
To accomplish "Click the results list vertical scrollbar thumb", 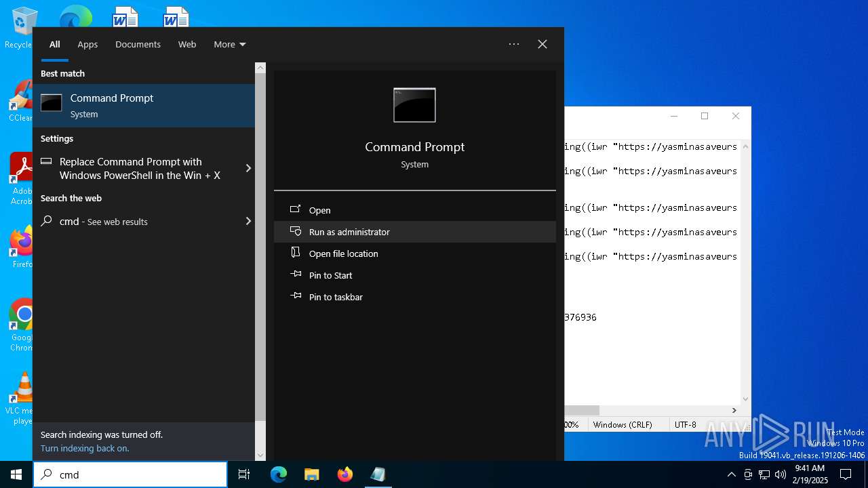I will tap(260, 248).
